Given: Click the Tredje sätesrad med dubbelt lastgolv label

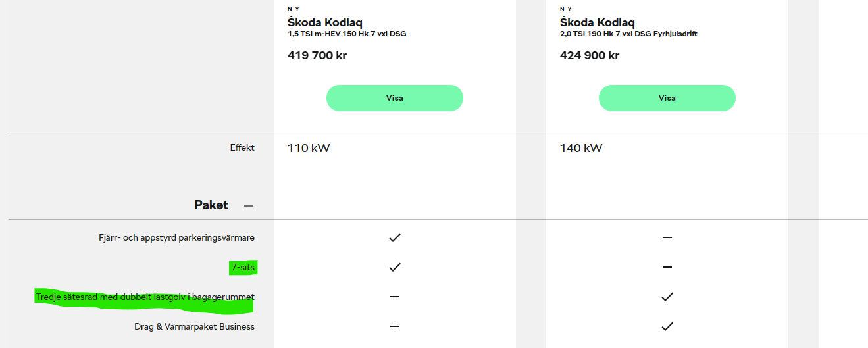Looking at the screenshot, I should pyautogui.click(x=145, y=297).
